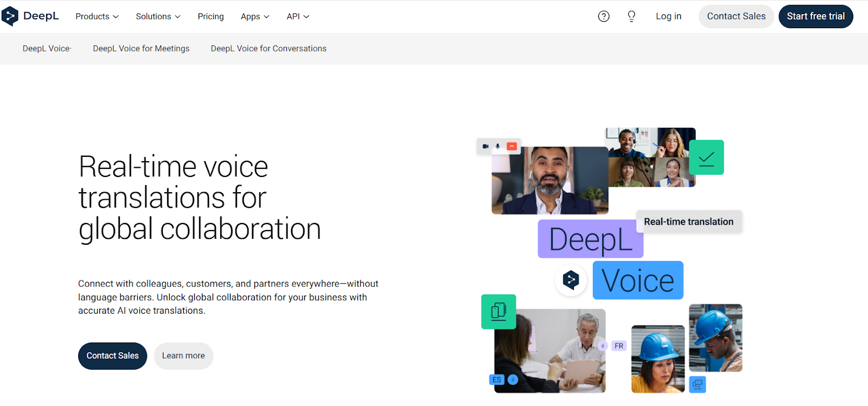Click the four-person meeting grid thumbnail
868x406 pixels.
click(650, 157)
